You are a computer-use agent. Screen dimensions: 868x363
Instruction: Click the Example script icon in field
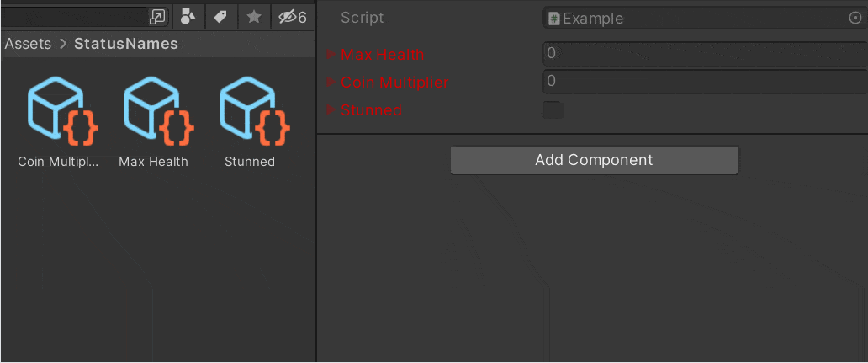click(553, 19)
